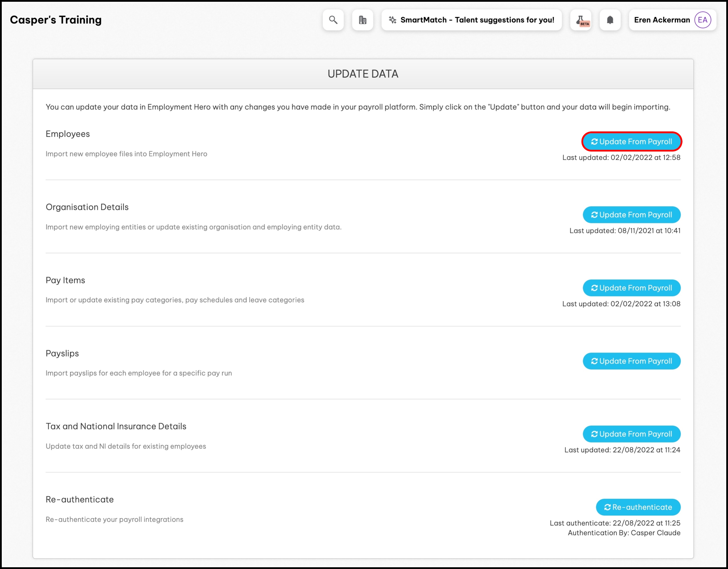The width and height of the screenshot is (728, 569).
Task: Click refresh icon on Re-authenticate button
Action: click(x=607, y=507)
